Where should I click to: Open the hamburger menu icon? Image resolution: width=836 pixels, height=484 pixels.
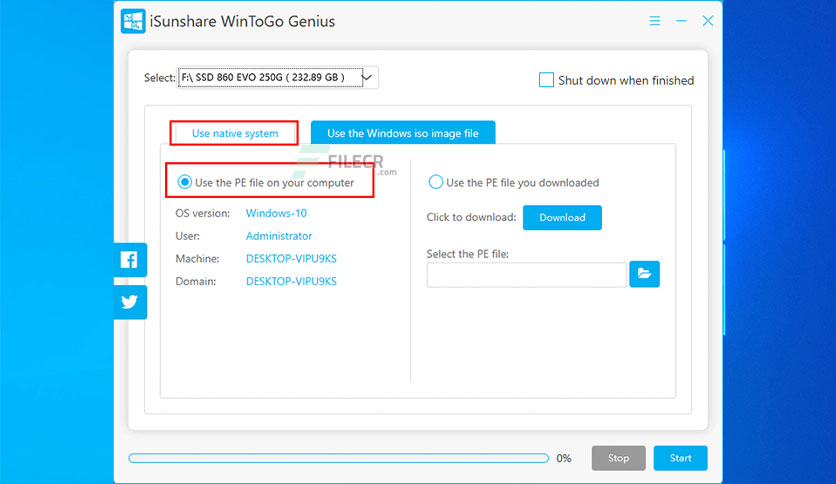[x=655, y=21]
